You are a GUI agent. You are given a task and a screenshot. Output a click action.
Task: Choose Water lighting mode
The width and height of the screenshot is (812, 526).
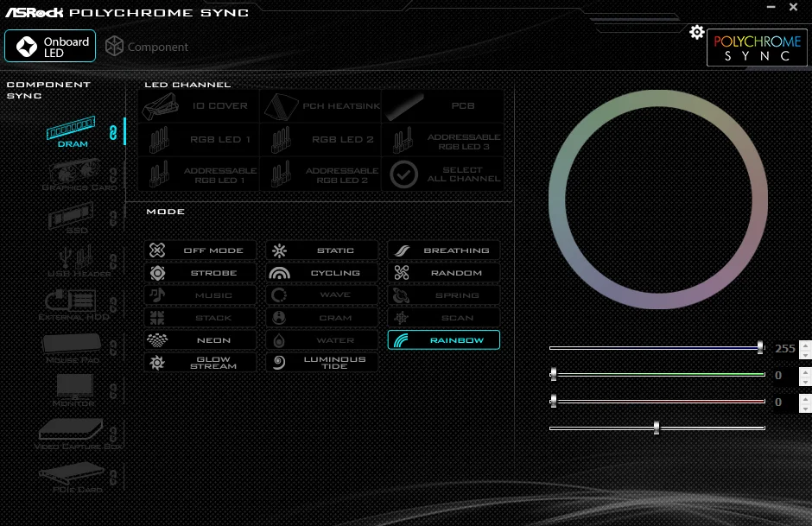point(321,340)
